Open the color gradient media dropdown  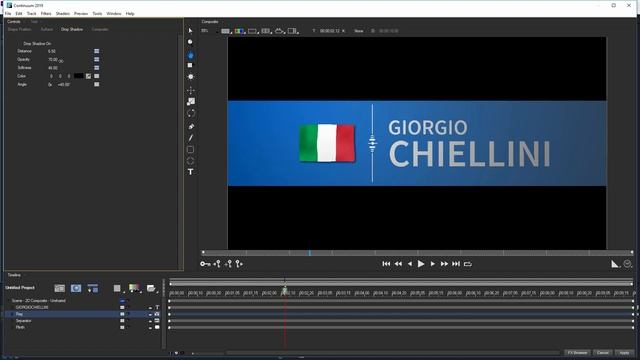click(x=135, y=289)
